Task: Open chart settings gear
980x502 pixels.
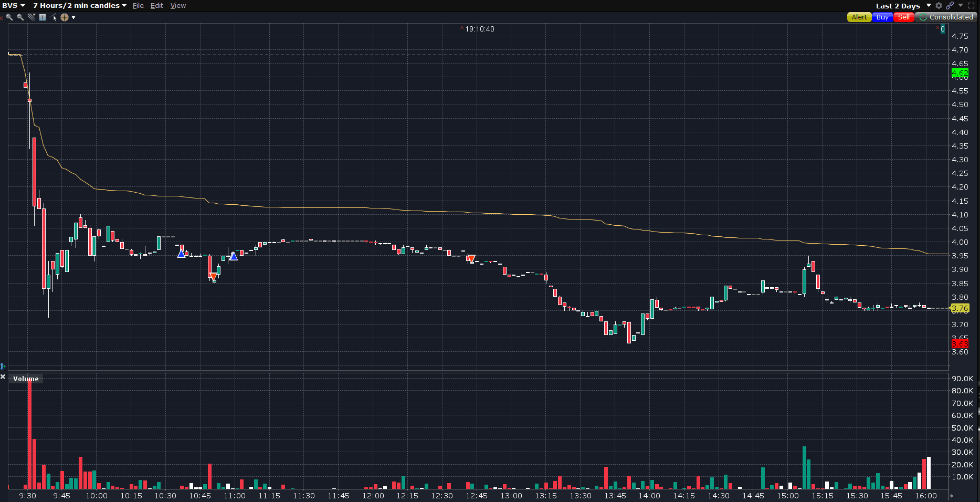Action: click(939, 5)
